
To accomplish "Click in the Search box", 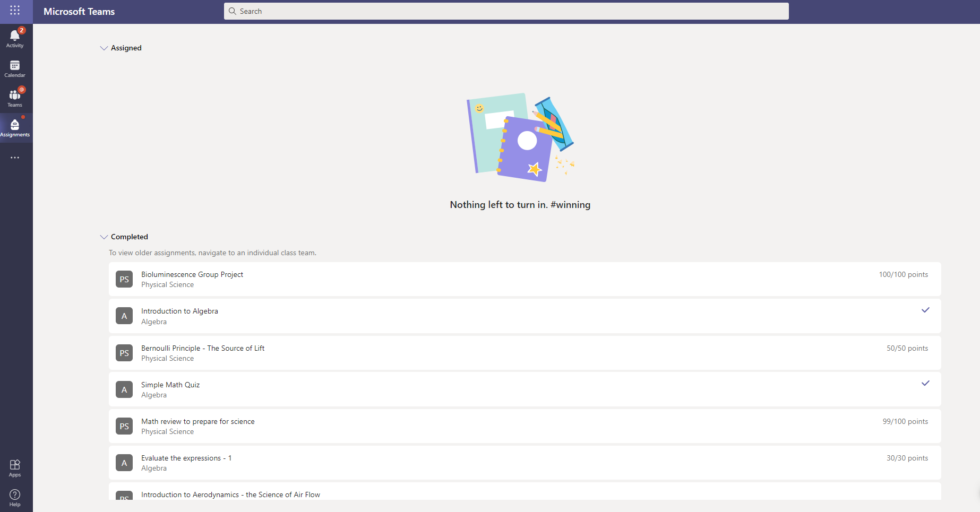I will tap(506, 11).
